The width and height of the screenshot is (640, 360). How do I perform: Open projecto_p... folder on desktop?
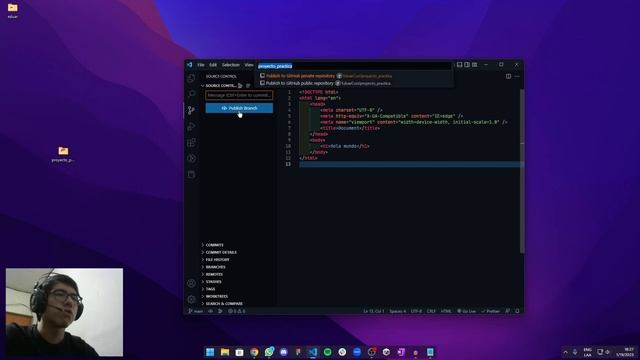[x=63, y=154]
